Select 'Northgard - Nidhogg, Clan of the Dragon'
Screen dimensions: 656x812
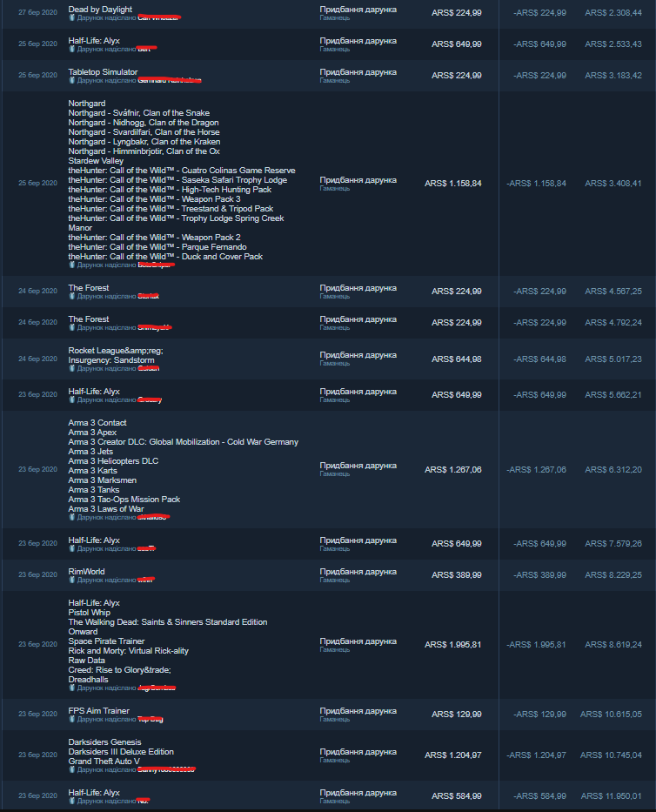click(x=144, y=122)
